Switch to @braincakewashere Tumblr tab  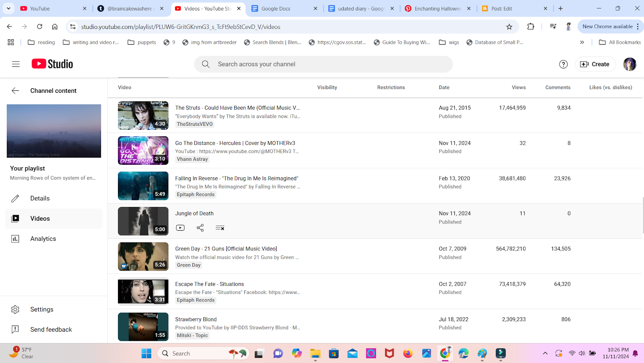click(x=131, y=8)
